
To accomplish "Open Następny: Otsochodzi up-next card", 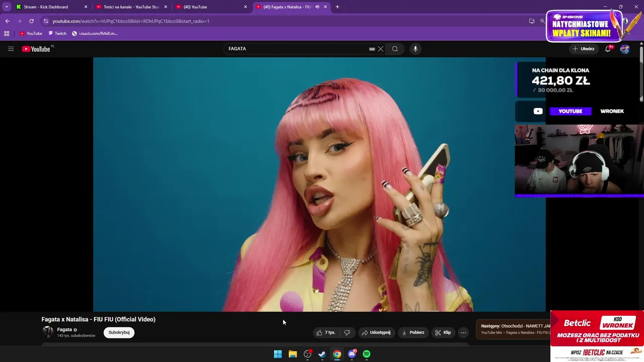I will (x=513, y=329).
